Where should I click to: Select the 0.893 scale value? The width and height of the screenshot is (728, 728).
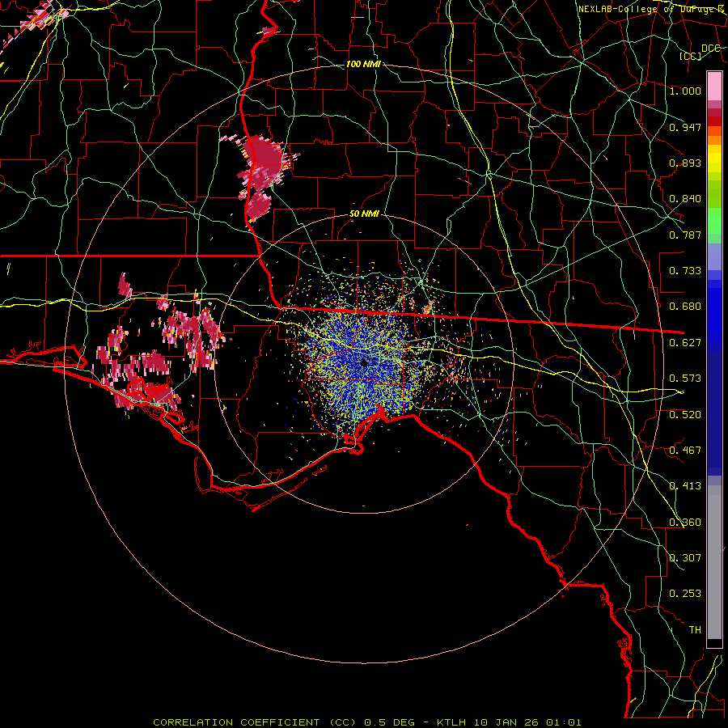click(x=685, y=163)
